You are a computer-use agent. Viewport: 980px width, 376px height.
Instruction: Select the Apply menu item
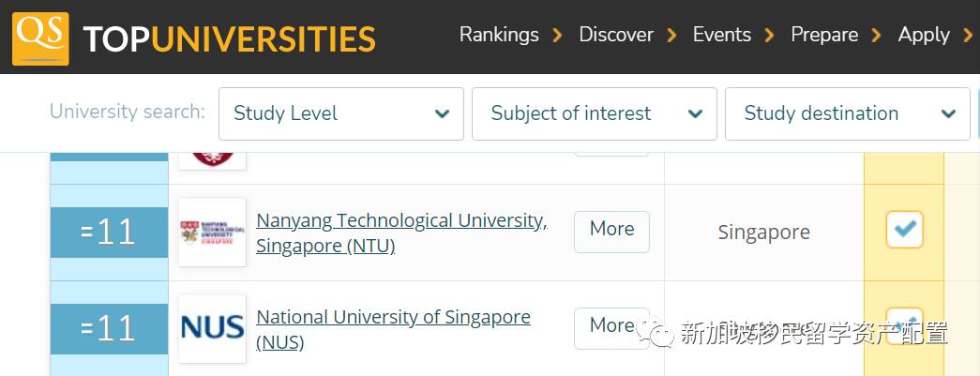pyautogui.click(x=924, y=35)
